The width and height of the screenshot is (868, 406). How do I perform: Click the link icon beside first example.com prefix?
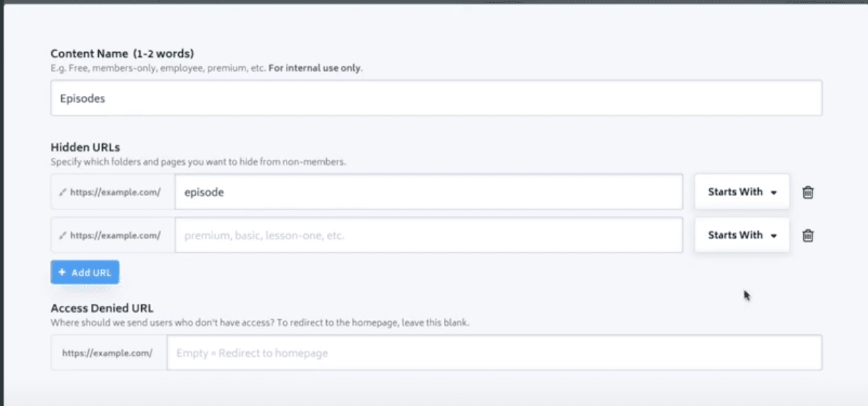[x=63, y=193]
